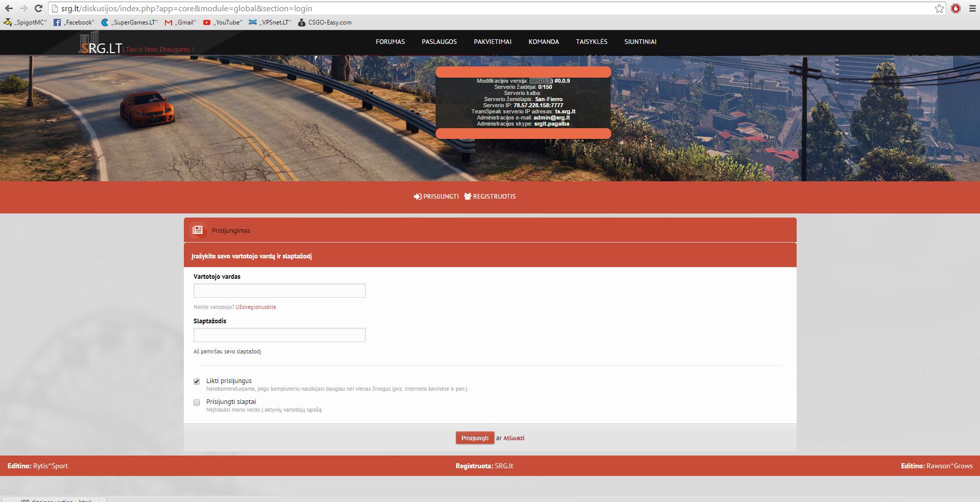Image resolution: width=980 pixels, height=502 pixels.
Task: Check the Prisijungti slaptai checkbox
Action: click(197, 402)
